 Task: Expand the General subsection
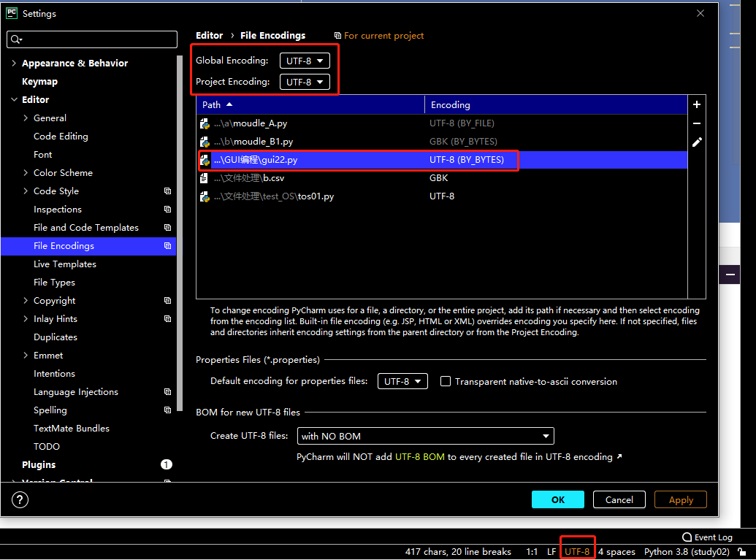tap(26, 118)
